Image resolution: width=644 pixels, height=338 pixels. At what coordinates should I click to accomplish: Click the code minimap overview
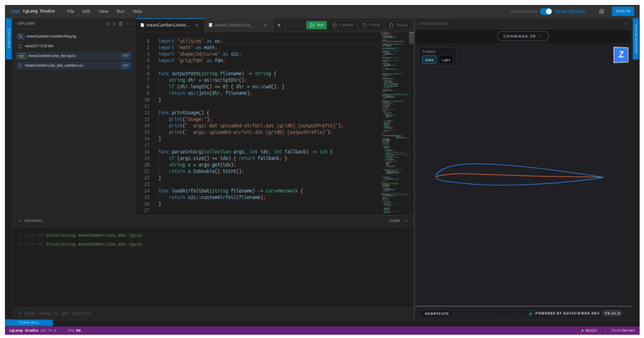394,122
